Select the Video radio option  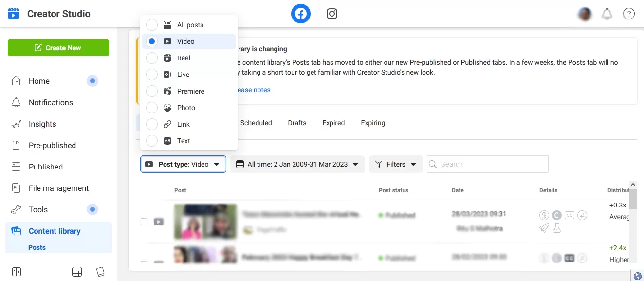tap(152, 41)
